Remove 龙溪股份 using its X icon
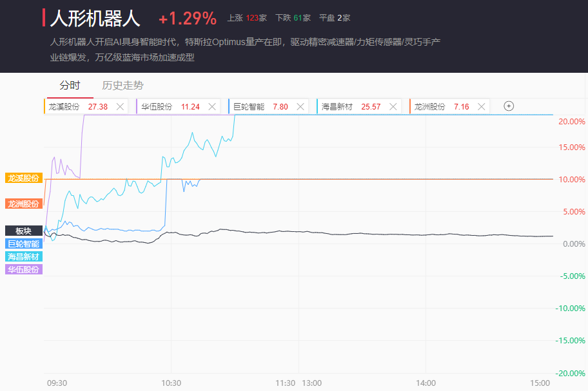Viewport: 588px width, 391px height. tap(120, 107)
